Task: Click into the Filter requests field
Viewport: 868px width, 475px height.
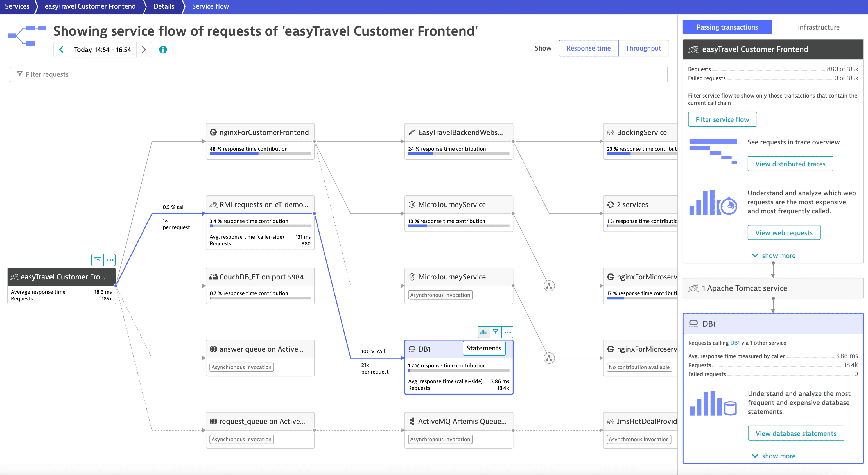Action: point(338,74)
